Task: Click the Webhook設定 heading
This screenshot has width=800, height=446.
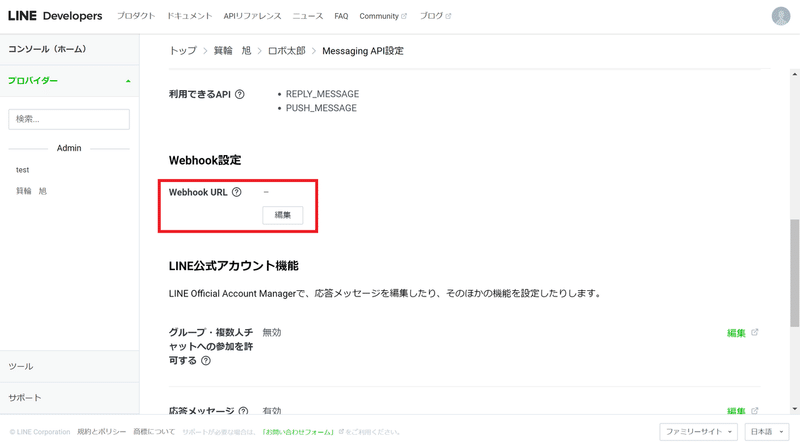Action: [x=205, y=160]
